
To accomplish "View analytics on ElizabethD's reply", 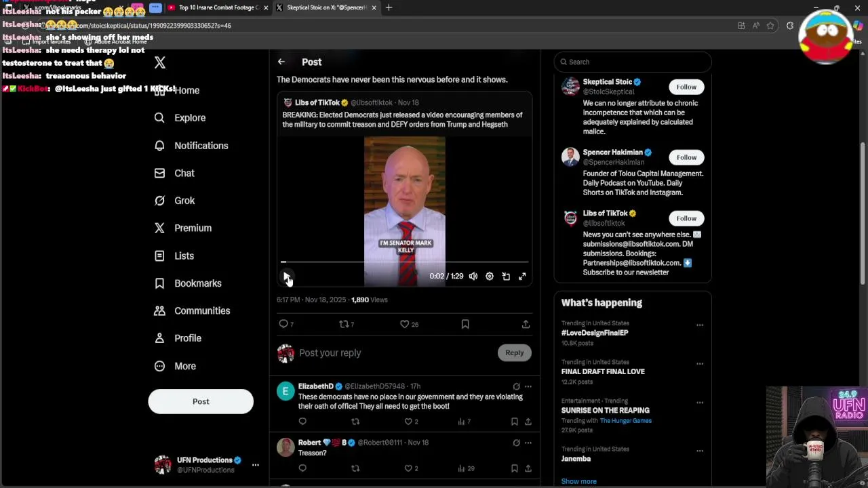I will click(464, 422).
